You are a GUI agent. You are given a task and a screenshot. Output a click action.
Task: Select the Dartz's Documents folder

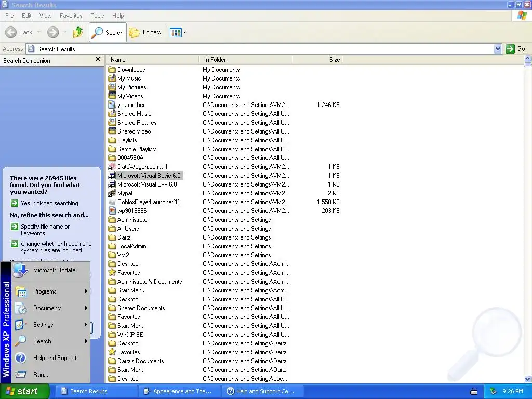click(140, 361)
